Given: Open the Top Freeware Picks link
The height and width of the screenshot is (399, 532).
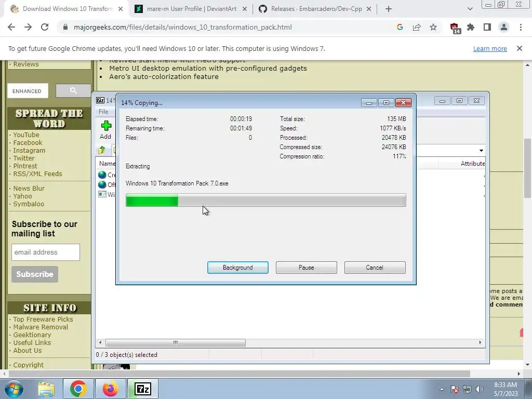Looking at the screenshot, I should click(x=43, y=320).
